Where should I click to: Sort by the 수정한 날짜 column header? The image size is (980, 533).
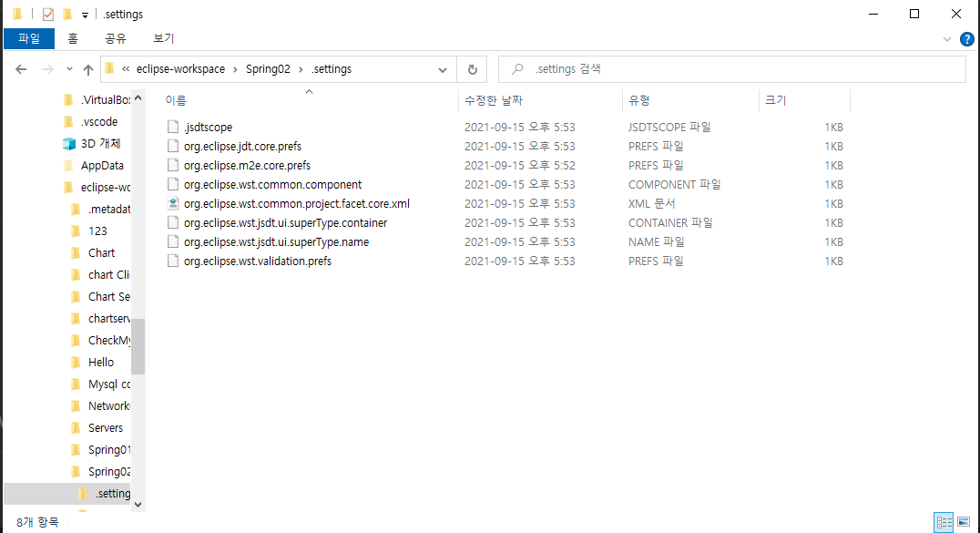(494, 100)
